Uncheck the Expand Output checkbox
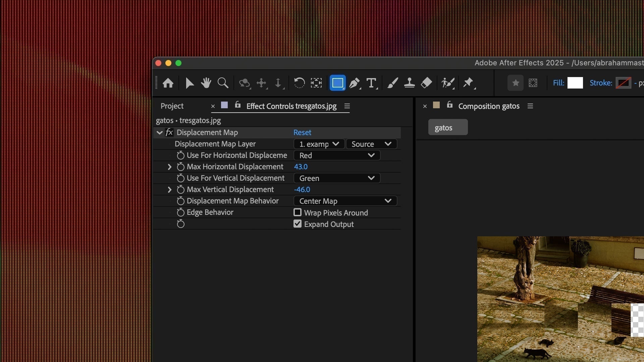Screen dimensions: 644x362 coord(297,224)
